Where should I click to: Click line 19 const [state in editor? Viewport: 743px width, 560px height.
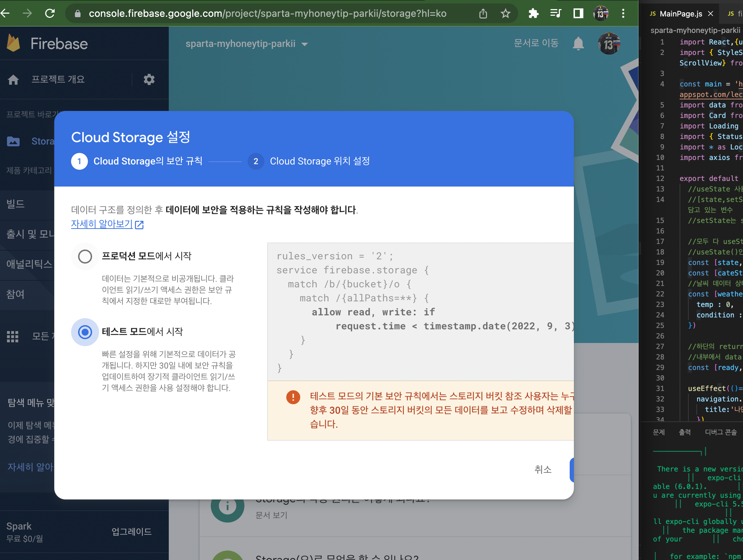(x=714, y=262)
